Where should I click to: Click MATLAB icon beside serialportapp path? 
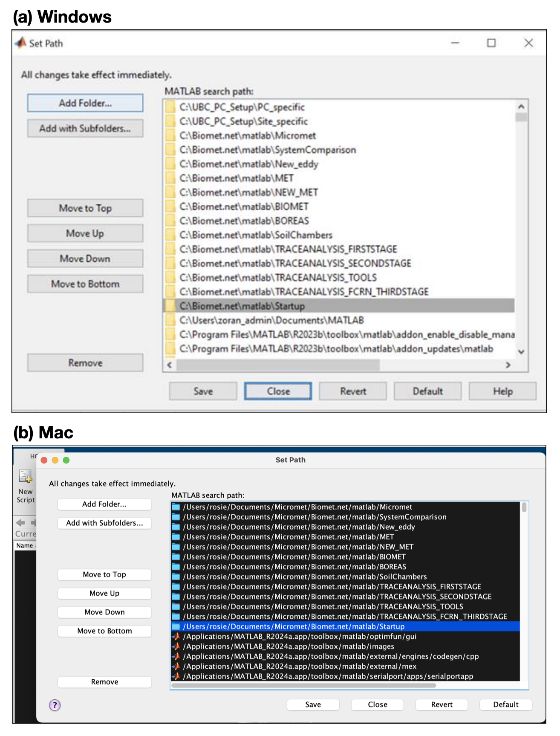[176, 676]
